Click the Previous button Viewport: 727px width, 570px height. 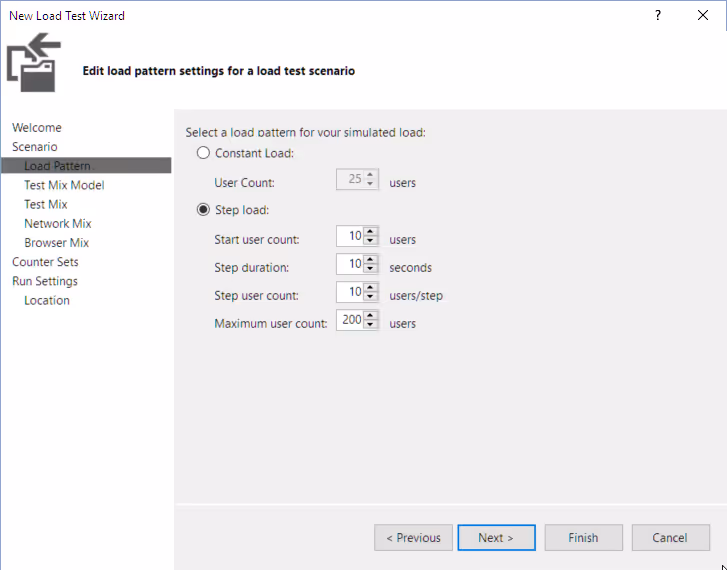(x=413, y=538)
